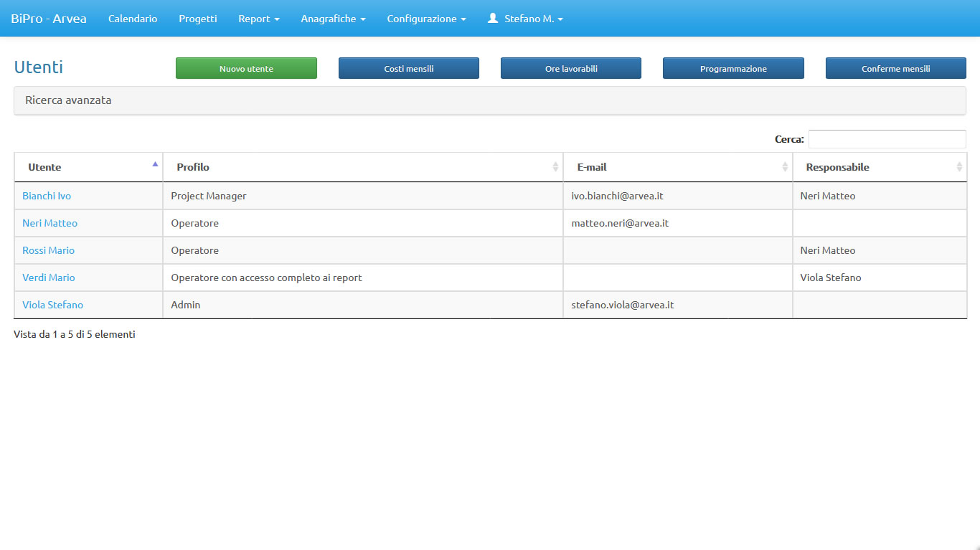The width and height of the screenshot is (980, 550).
Task: Click the user icon beside Stefano M.
Action: (x=493, y=19)
